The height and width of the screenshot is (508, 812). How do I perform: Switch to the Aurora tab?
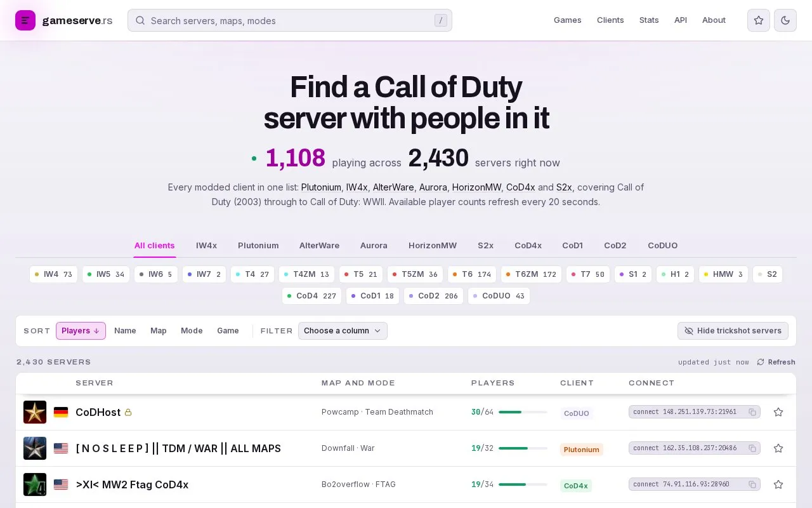click(x=374, y=245)
